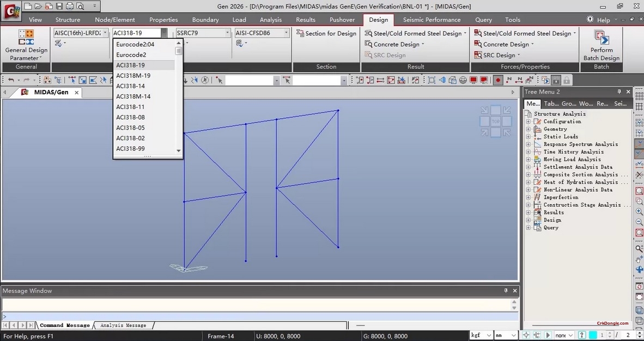Toggle the dark locked padlock button
This screenshot has width=644, height=341.
(x=556, y=80)
